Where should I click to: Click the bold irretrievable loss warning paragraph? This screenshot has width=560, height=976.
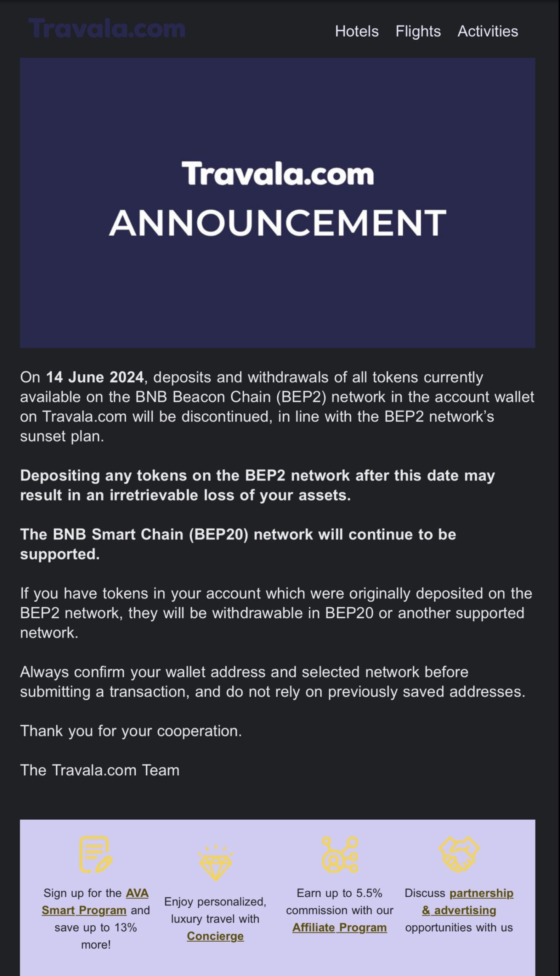[x=257, y=485]
